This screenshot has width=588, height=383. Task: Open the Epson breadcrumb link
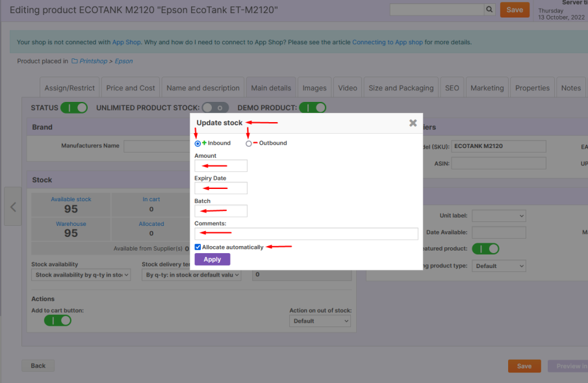(123, 61)
